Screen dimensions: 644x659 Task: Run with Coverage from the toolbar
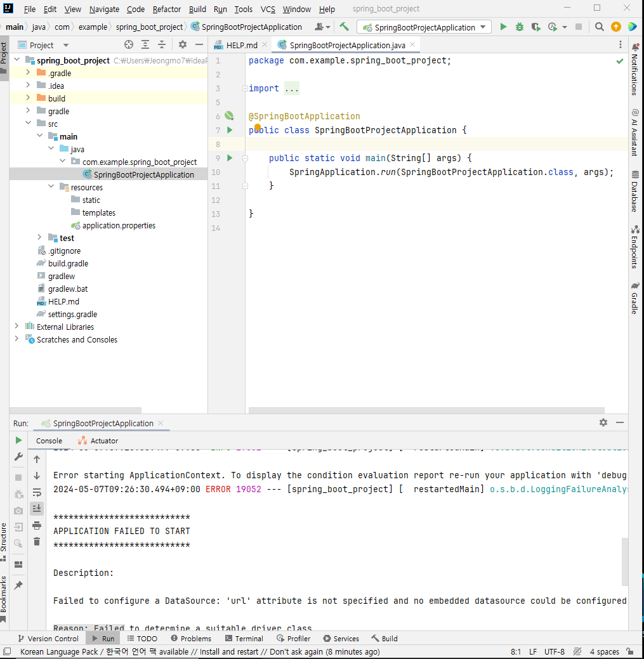coord(536,27)
